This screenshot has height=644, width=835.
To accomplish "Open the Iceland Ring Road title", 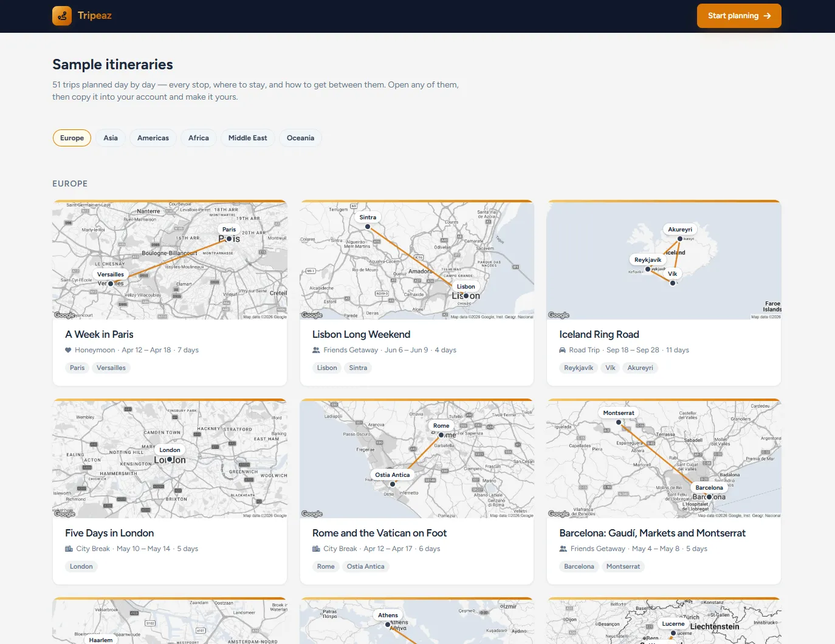I will coord(599,334).
